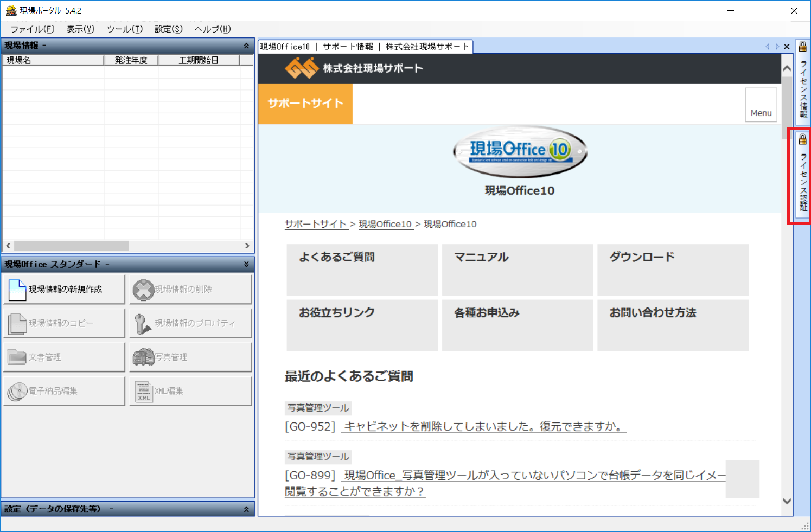Click the delete site information X icon
The height and width of the screenshot is (532, 811).
143,290
